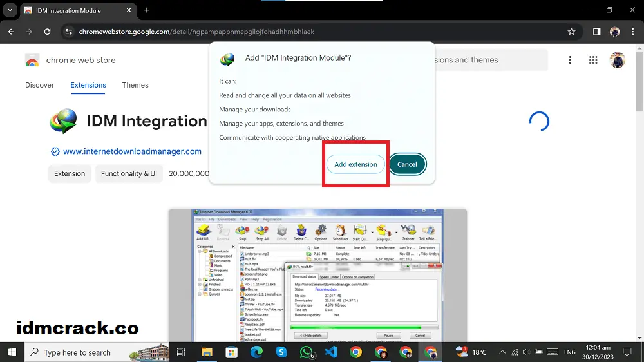This screenshot has height=362, width=644.
Task: Open the clock showing 12:04 am
Action: pyautogui.click(x=598, y=352)
